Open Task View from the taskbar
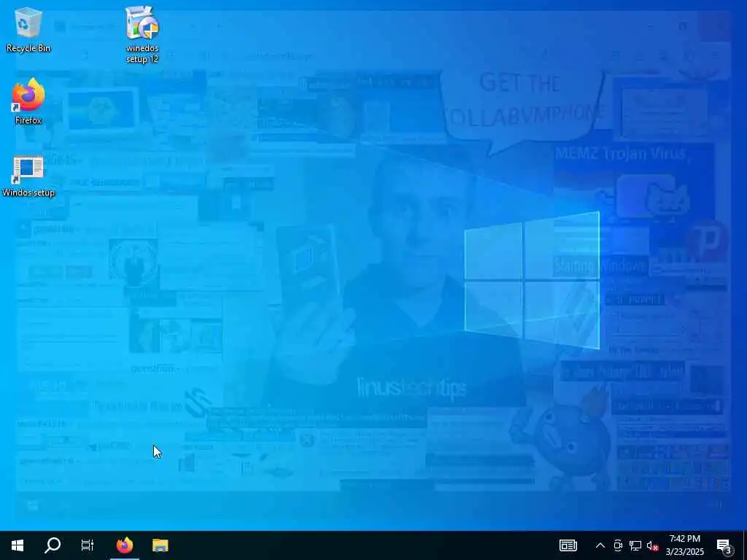The image size is (747, 560). 88,545
